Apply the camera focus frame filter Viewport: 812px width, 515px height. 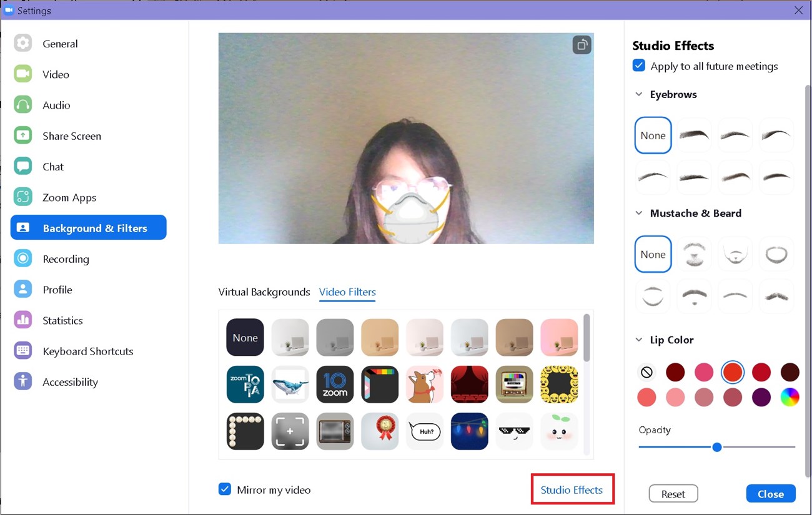click(x=290, y=431)
